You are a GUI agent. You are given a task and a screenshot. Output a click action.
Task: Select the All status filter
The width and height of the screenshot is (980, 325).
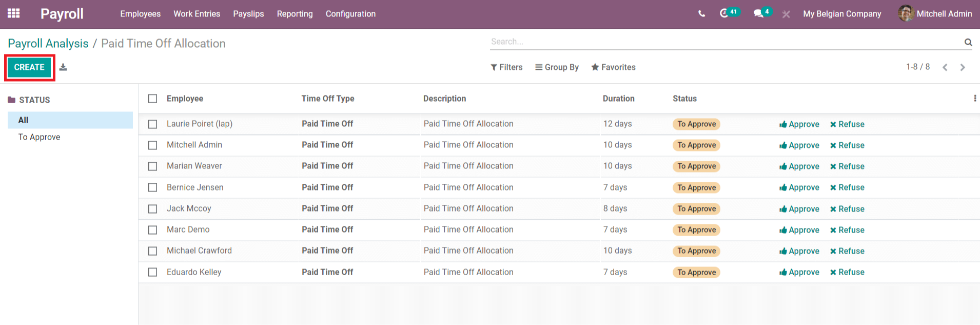70,120
